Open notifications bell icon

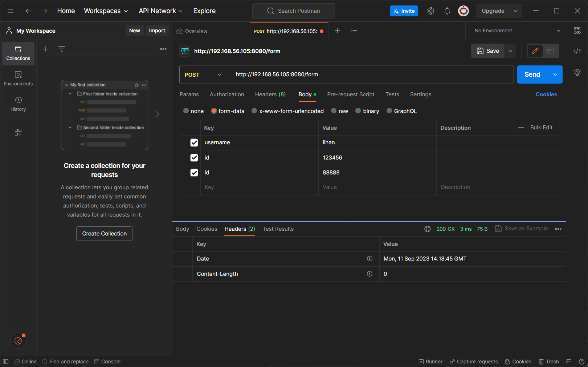pyautogui.click(x=447, y=11)
